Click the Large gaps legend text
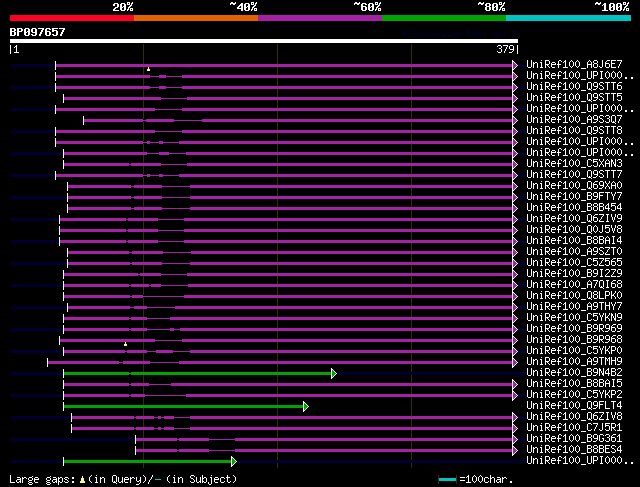640x487 pixels. 42,479
